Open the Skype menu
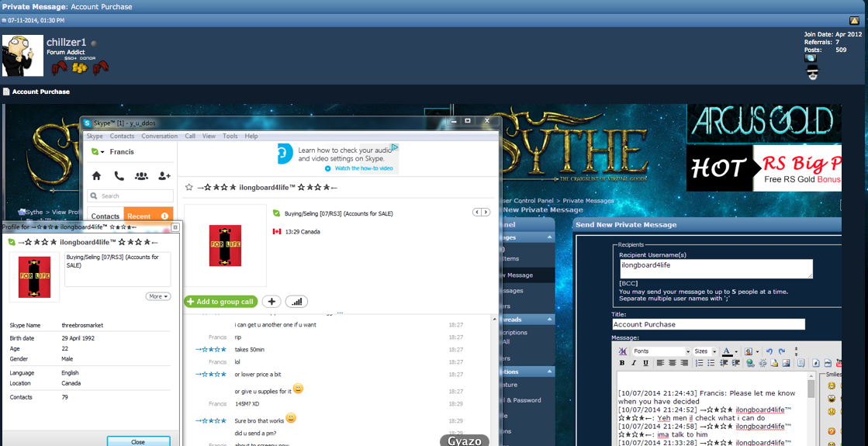 (x=94, y=136)
